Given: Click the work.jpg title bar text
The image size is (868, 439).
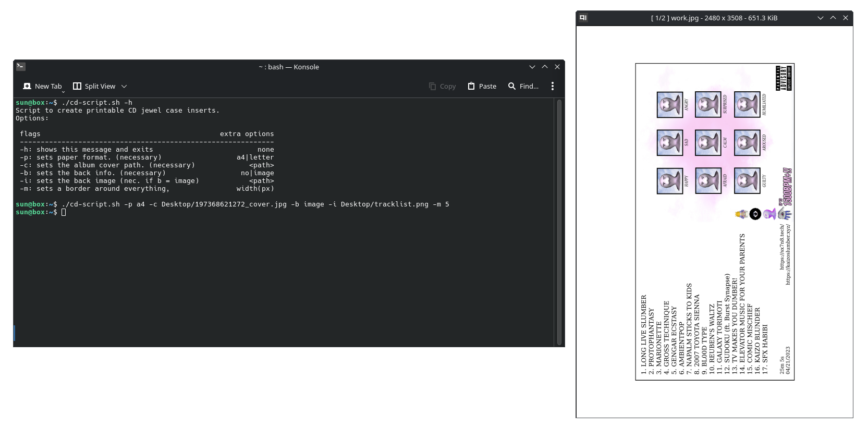Looking at the screenshot, I should [714, 18].
